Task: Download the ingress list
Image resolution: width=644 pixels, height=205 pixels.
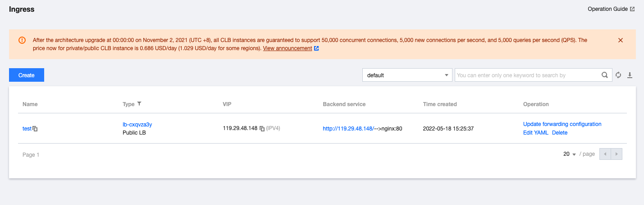Action: (630, 75)
